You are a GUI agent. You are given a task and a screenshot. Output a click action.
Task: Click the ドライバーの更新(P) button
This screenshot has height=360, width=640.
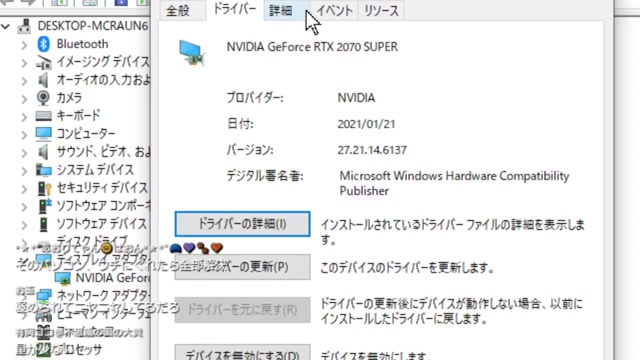[242, 267]
